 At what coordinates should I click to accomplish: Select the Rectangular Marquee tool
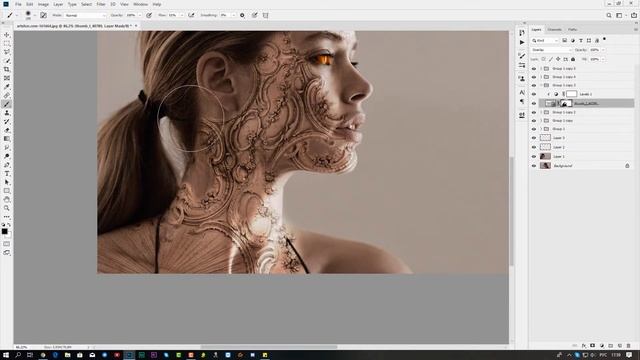pos(7,43)
